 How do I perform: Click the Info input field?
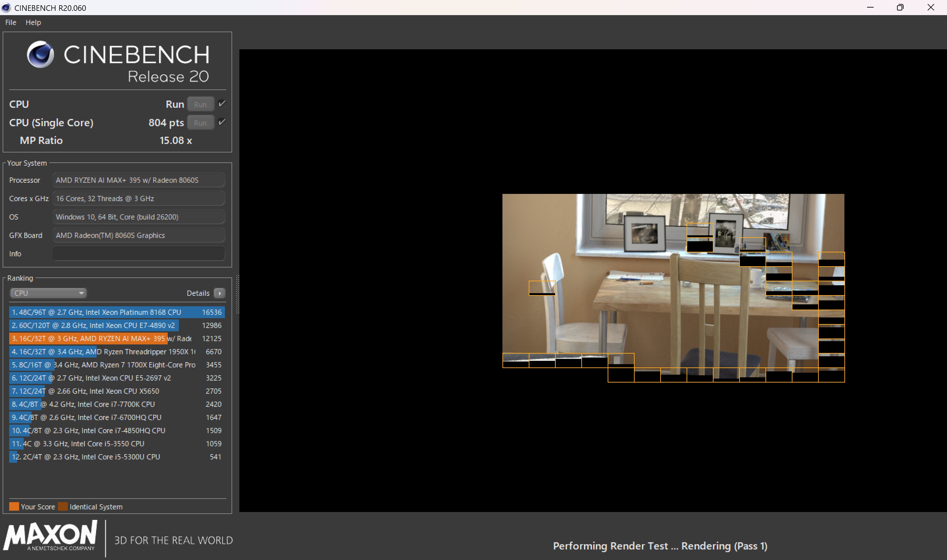pyautogui.click(x=138, y=254)
